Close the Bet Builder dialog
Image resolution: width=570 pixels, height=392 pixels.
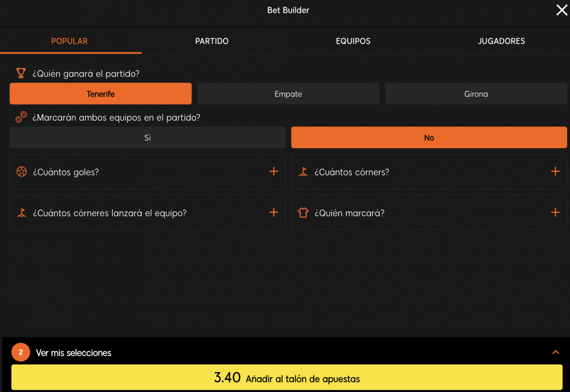click(561, 10)
